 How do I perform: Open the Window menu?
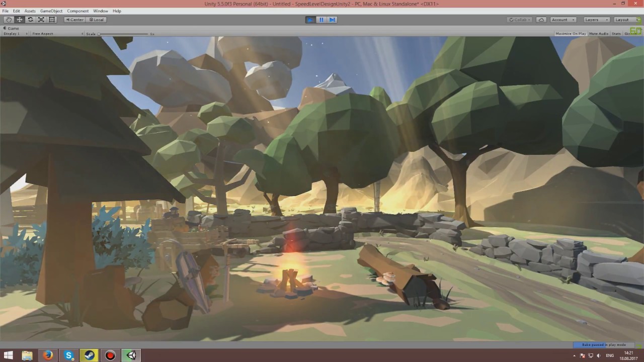pyautogui.click(x=101, y=11)
